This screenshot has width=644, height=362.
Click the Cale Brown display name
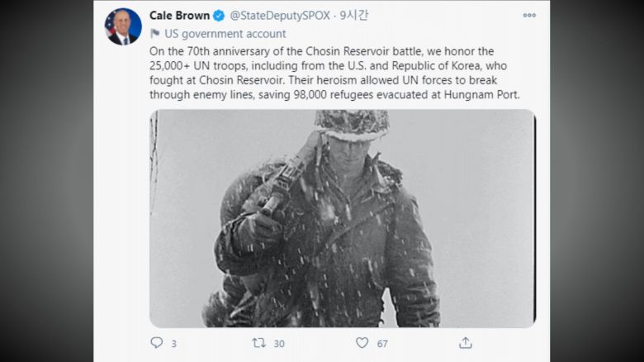[x=179, y=16]
